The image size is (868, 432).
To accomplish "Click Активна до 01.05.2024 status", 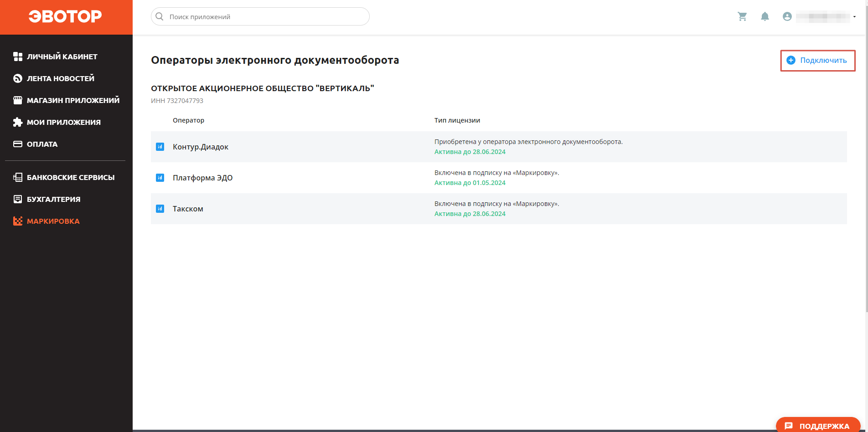I will point(470,183).
